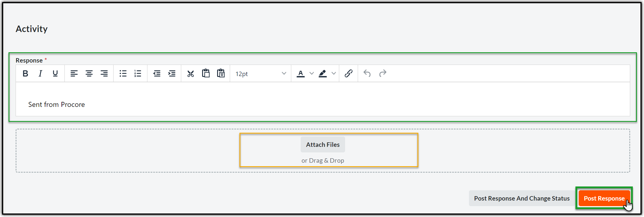Viewport: 644px width, 217px height.
Task: Insert a bulleted list
Action: (123, 73)
